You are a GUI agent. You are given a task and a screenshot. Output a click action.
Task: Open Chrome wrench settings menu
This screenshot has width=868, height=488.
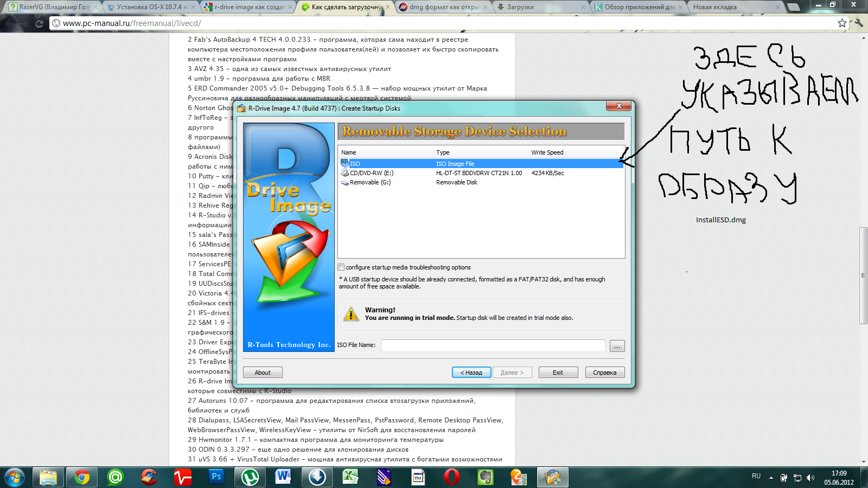click(x=859, y=23)
